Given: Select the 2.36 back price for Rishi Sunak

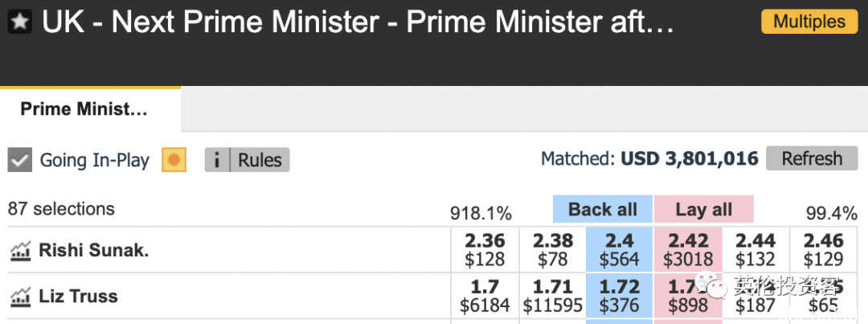Looking at the screenshot, I should [485, 250].
